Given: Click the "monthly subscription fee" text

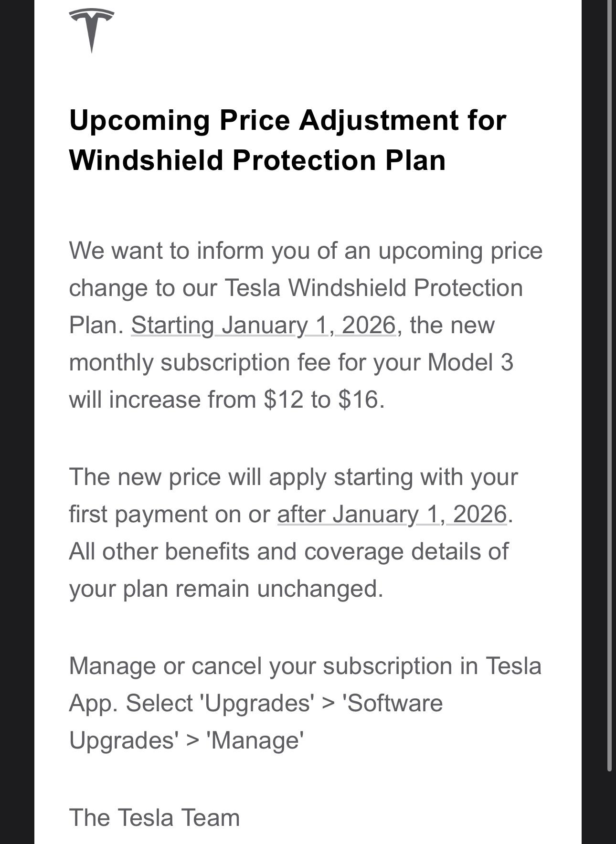Looking at the screenshot, I should point(200,362).
